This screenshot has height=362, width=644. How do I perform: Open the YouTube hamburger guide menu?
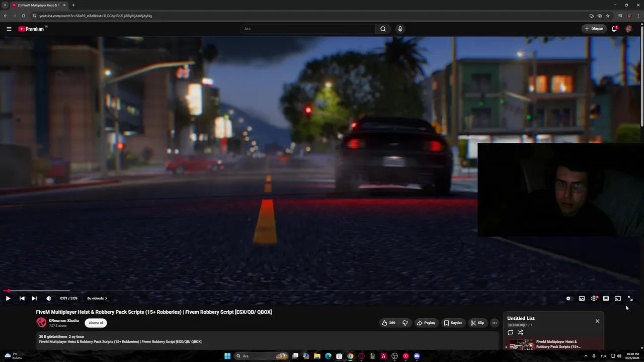pyautogui.click(x=9, y=29)
